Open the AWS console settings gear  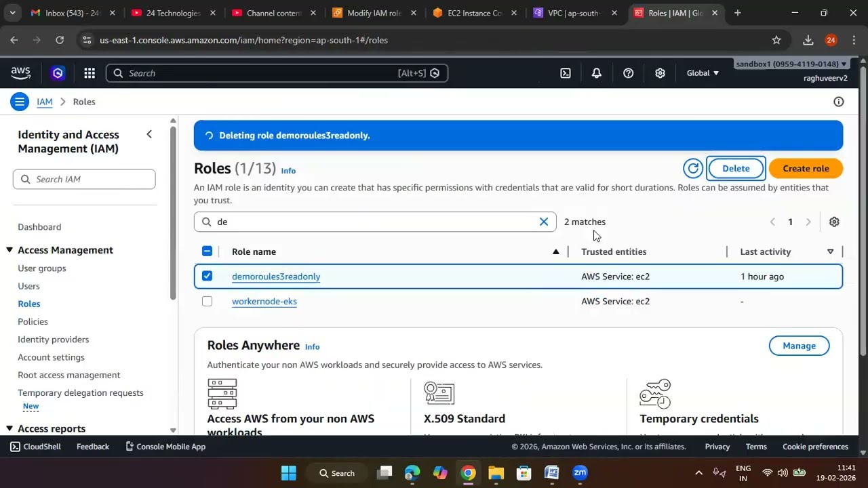click(x=660, y=73)
